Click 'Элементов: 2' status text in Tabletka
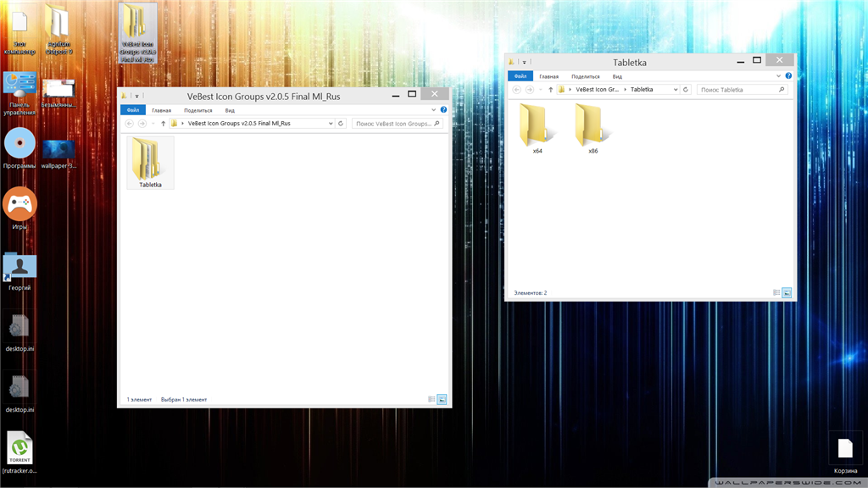 coord(531,292)
